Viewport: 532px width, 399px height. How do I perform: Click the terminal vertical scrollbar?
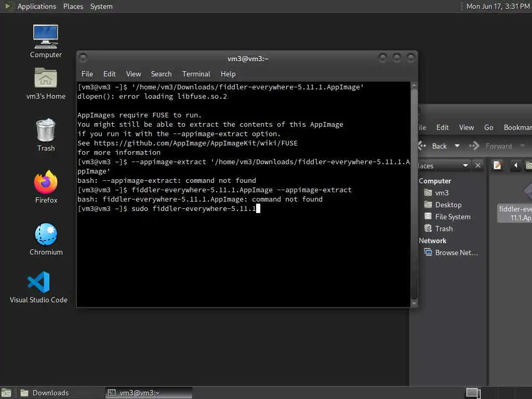tap(414, 194)
